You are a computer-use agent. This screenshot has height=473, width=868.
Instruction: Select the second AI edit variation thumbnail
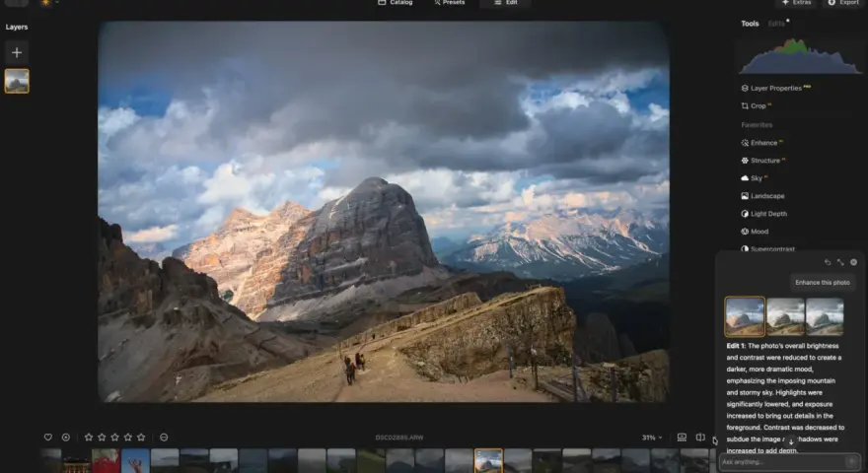point(785,317)
